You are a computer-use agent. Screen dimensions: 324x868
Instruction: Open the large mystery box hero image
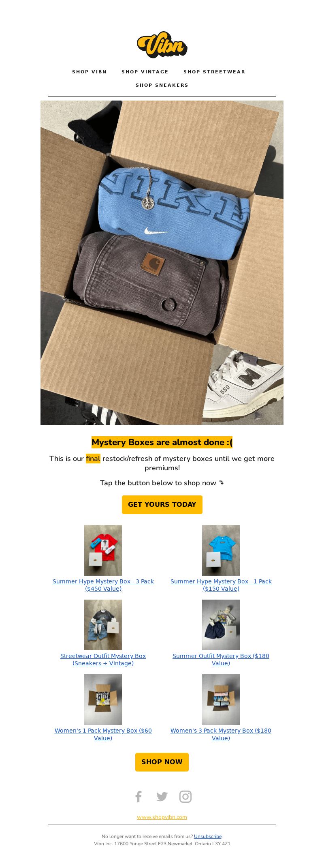[162, 263]
